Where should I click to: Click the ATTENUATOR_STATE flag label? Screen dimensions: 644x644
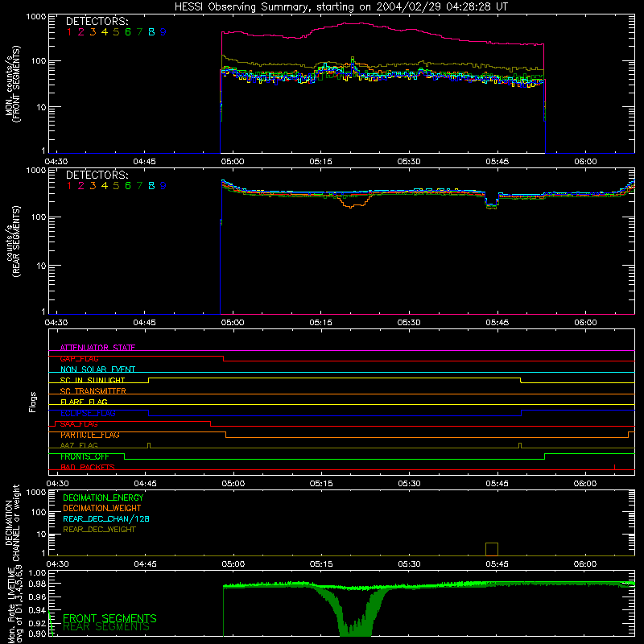pos(97,348)
